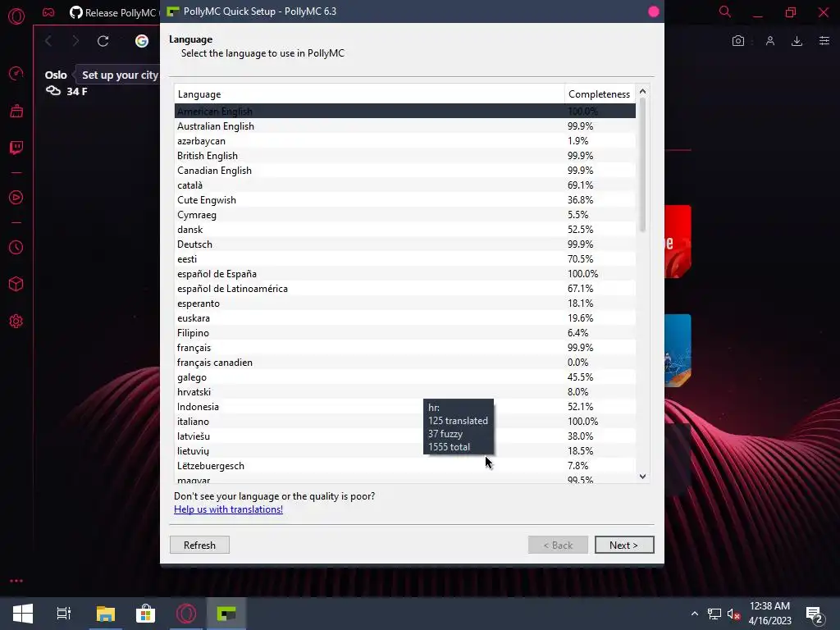This screenshot has width=840, height=630.
Task: Go forward in Opera browser
Action: (x=75, y=41)
